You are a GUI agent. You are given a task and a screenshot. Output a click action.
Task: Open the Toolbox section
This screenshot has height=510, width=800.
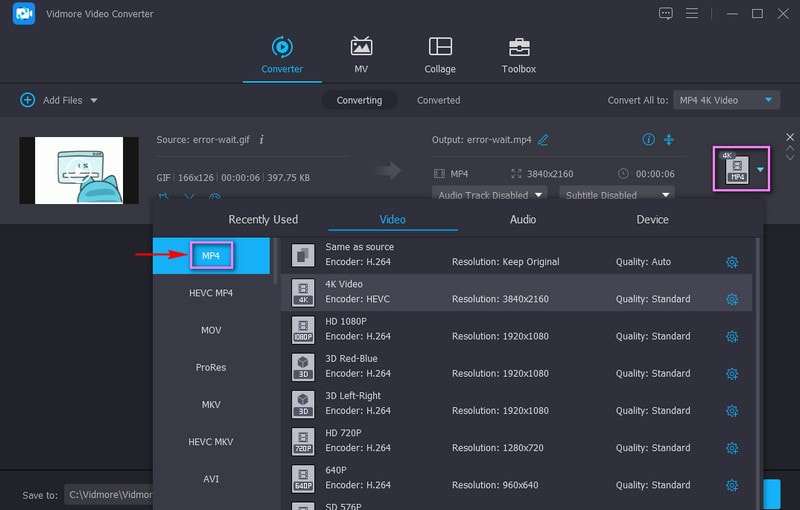(x=518, y=55)
